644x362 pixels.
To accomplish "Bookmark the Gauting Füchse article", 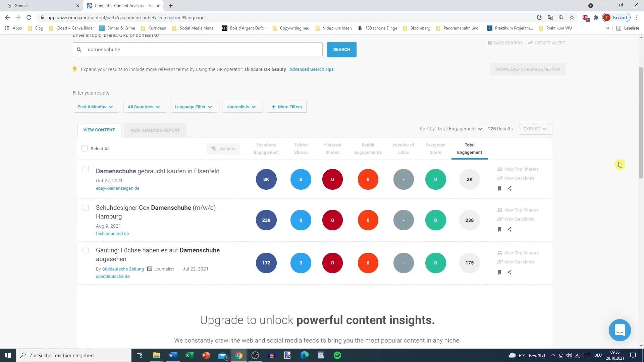I will [x=499, y=272].
